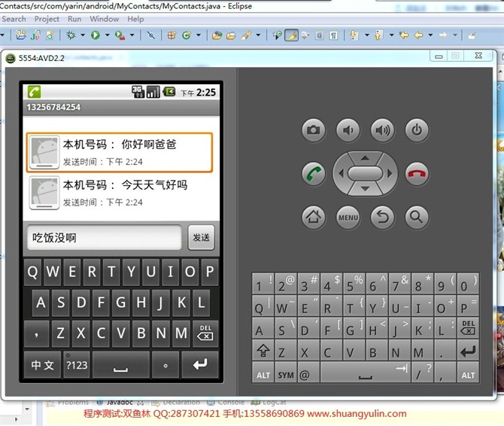Click the D-pad right arrow
This screenshot has width=504, height=426.
coord(390,174)
